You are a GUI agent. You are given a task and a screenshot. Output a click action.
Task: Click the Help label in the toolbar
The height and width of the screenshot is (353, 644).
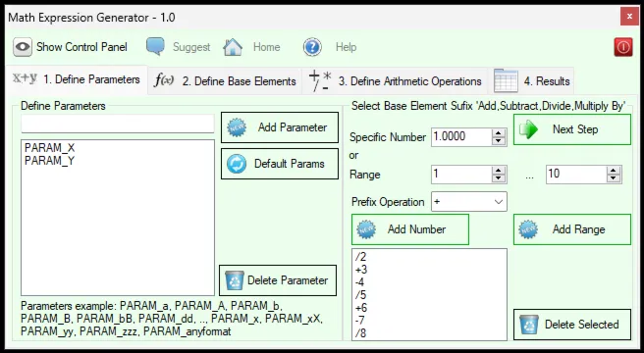coord(346,47)
